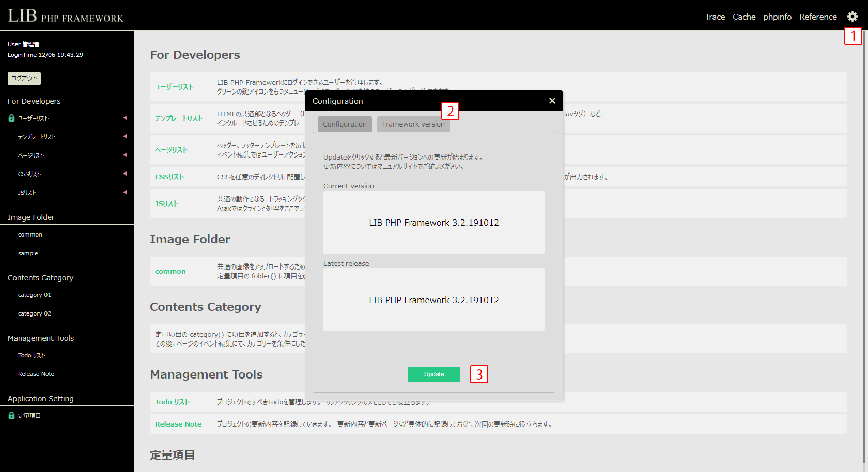This screenshot has width=868, height=472.
Task: Expand the CSSリスト arrow in sidebar
Action: [125, 174]
